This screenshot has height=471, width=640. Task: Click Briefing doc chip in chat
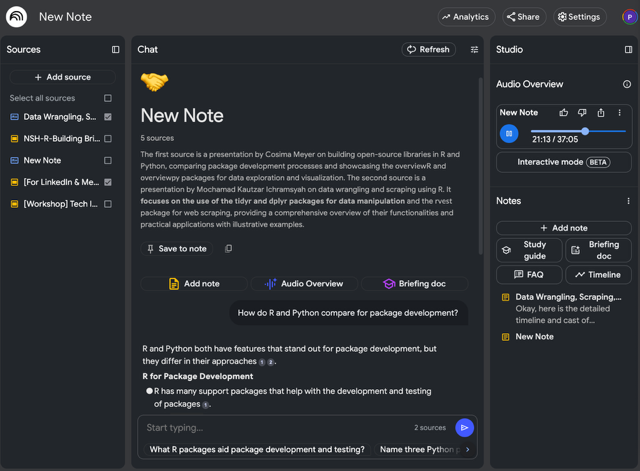click(414, 284)
